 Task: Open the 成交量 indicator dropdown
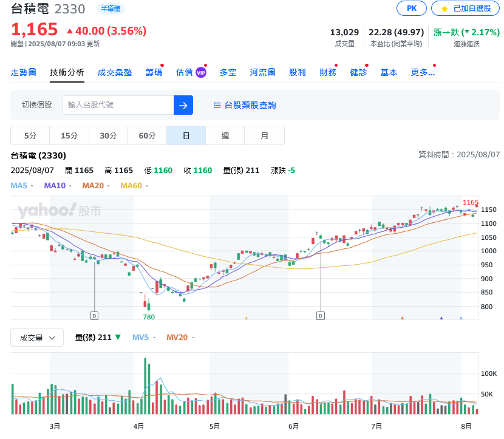[x=37, y=338]
